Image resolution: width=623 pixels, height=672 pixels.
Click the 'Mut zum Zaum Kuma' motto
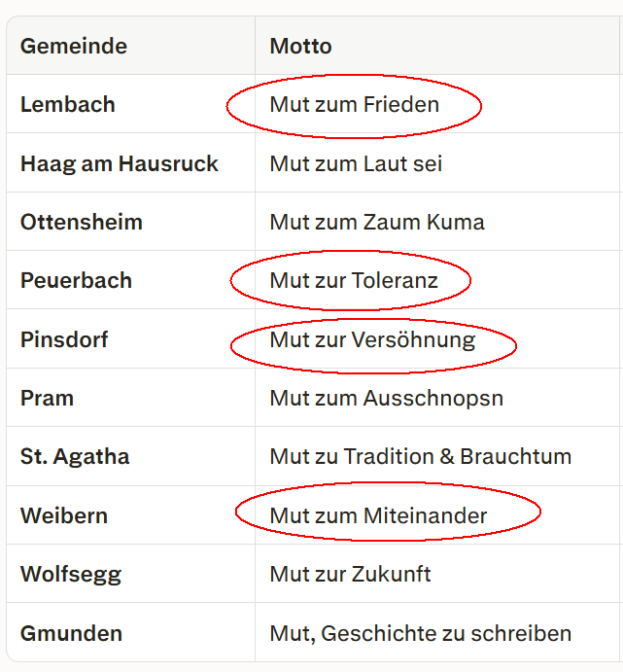point(377,222)
